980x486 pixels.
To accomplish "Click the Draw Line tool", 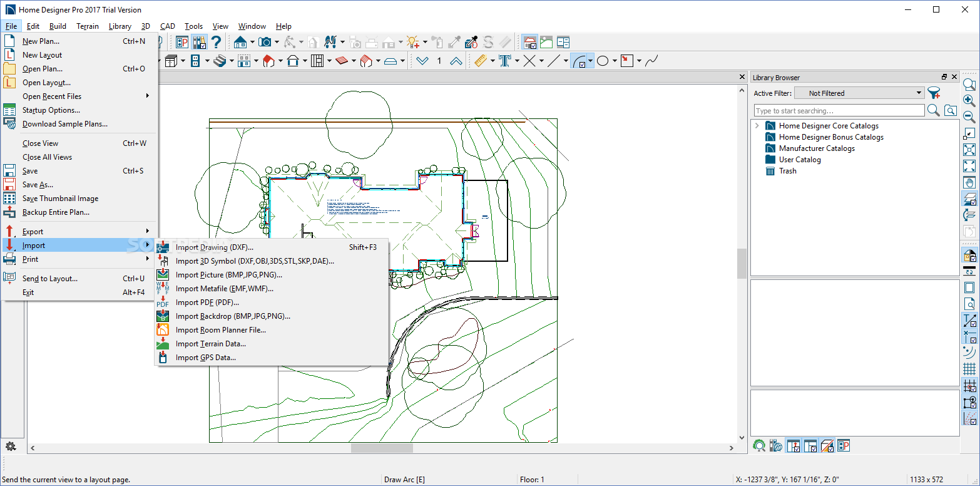I will click(x=554, y=61).
